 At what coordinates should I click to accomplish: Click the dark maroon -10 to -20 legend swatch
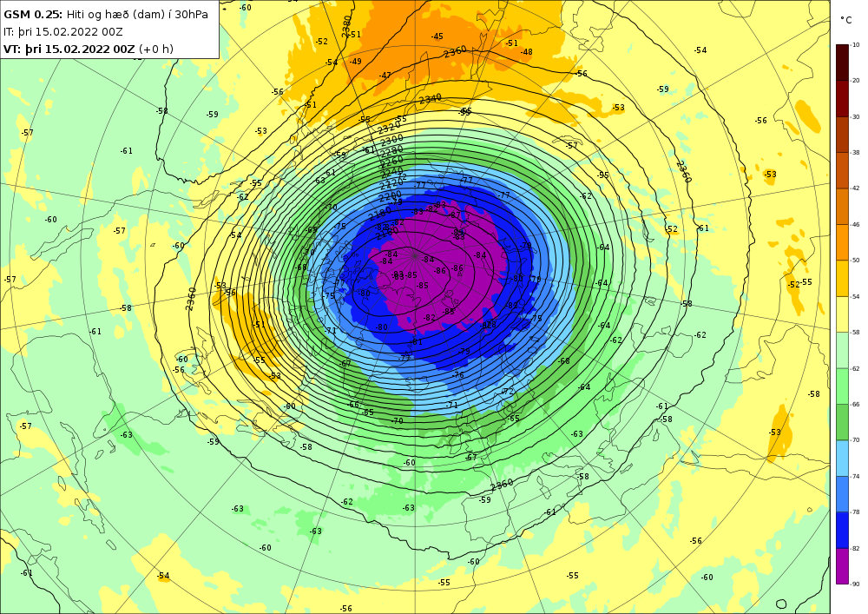point(841,62)
